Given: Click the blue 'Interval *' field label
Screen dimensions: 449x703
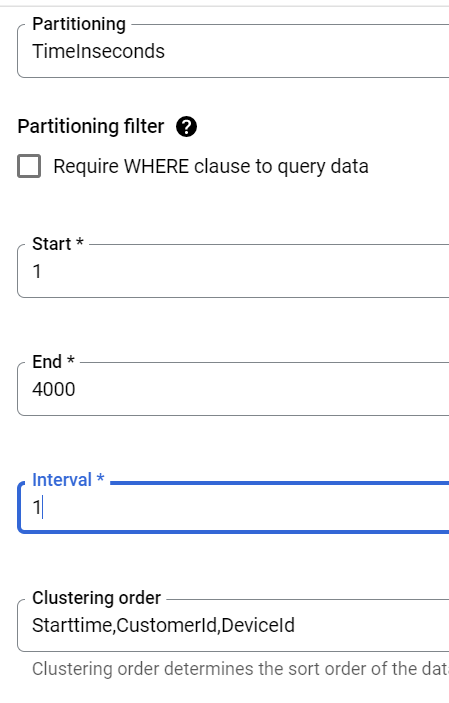Looking at the screenshot, I should (x=68, y=480).
